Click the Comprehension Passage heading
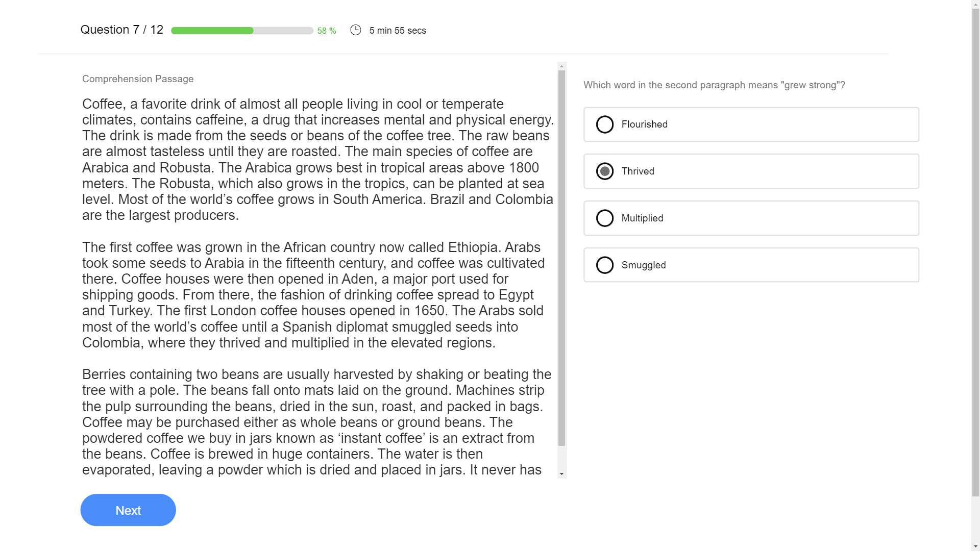The width and height of the screenshot is (980, 551). (138, 79)
